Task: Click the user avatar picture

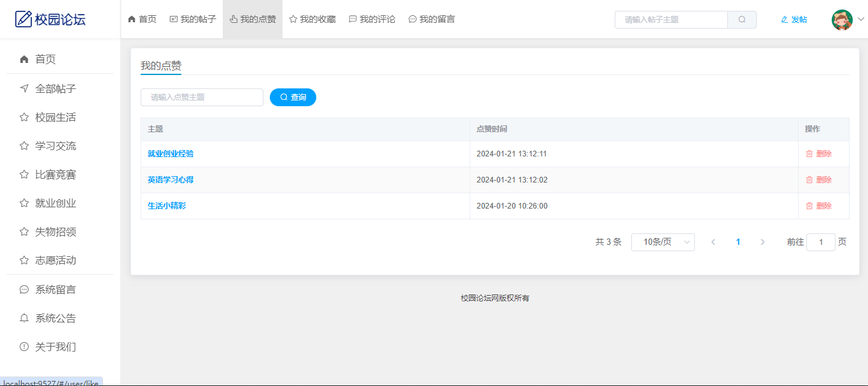Action: coord(842,20)
